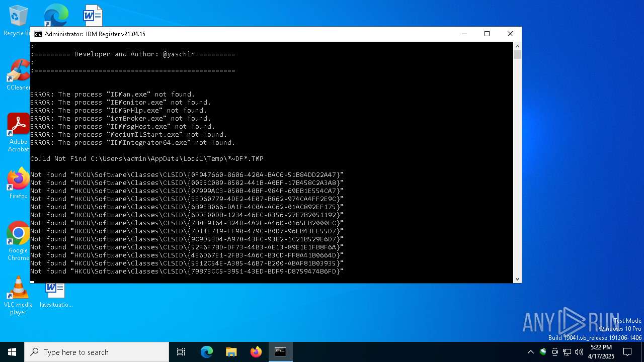Click the console scrollbar down arrow
644x362 pixels.
pyautogui.click(x=517, y=279)
